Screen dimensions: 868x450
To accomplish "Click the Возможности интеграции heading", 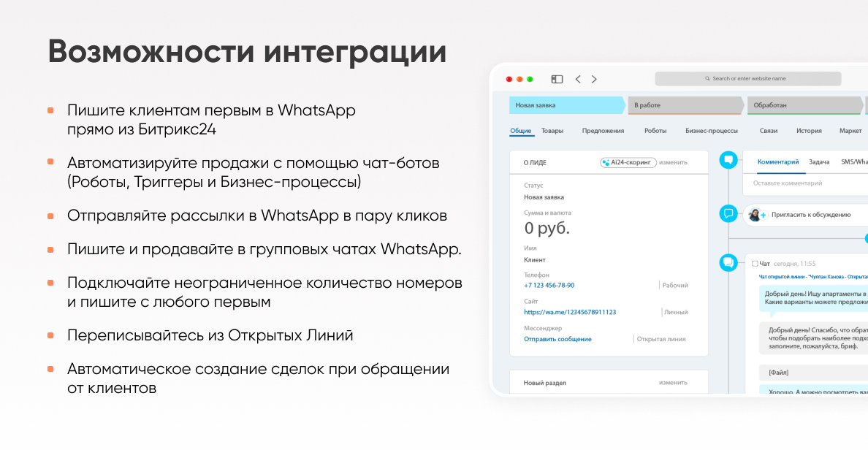I will click(x=247, y=51).
